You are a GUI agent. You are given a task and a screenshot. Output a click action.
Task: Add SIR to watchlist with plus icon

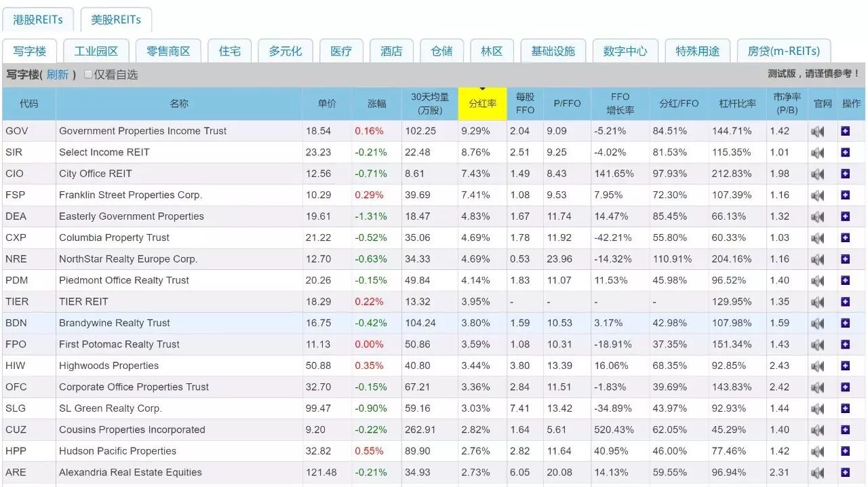tap(845, 153)
